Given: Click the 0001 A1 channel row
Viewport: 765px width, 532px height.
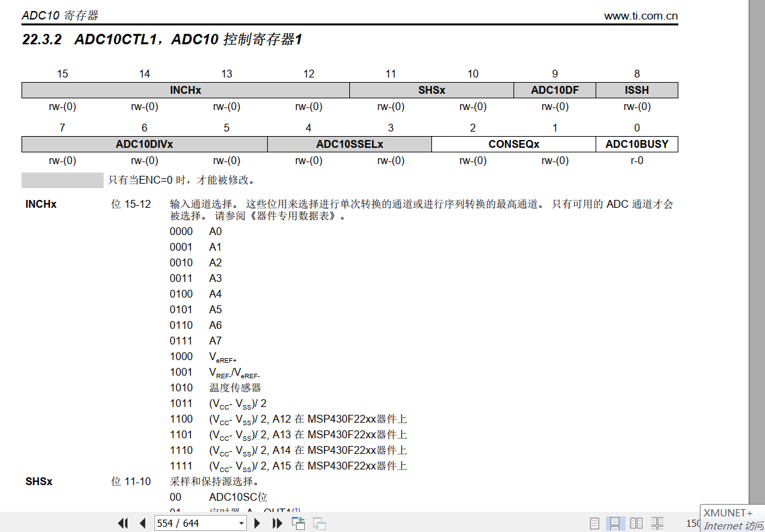Looking at the screenshot, I should 195,247.
